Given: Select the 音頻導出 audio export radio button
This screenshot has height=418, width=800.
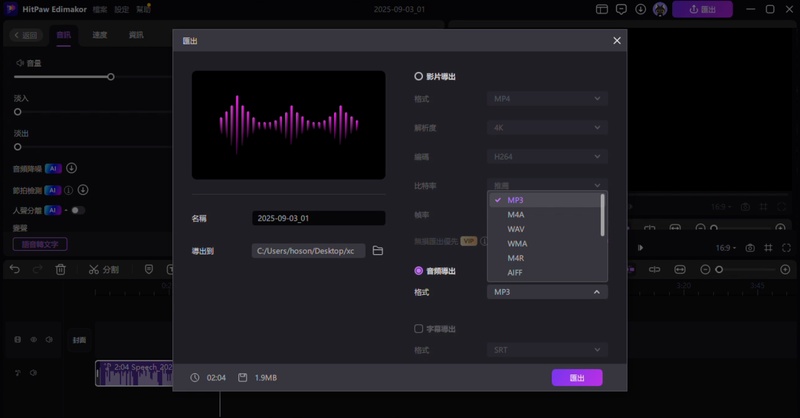Looking at the screenshot, I should [419, 271].
